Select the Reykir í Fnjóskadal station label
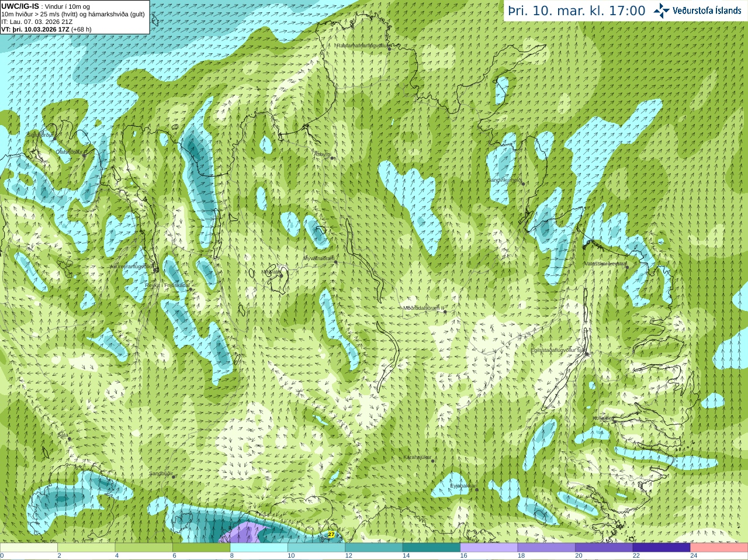 tap(167, 285)
